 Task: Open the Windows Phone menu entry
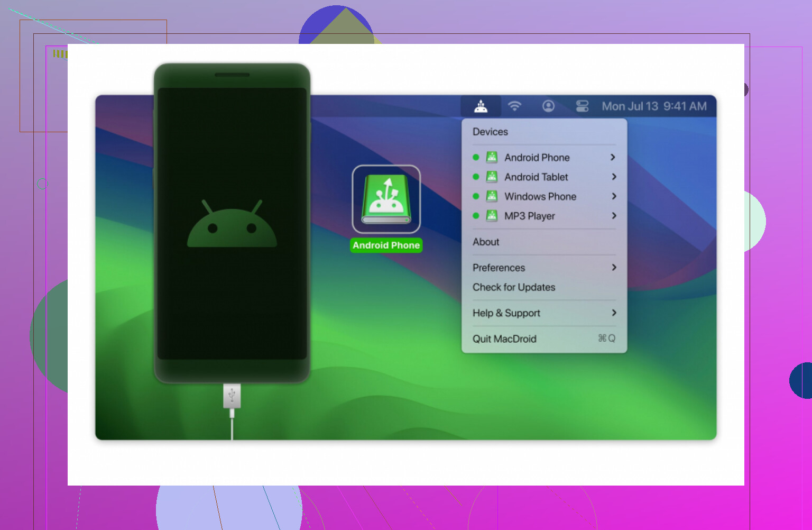[x=540, y=196]
